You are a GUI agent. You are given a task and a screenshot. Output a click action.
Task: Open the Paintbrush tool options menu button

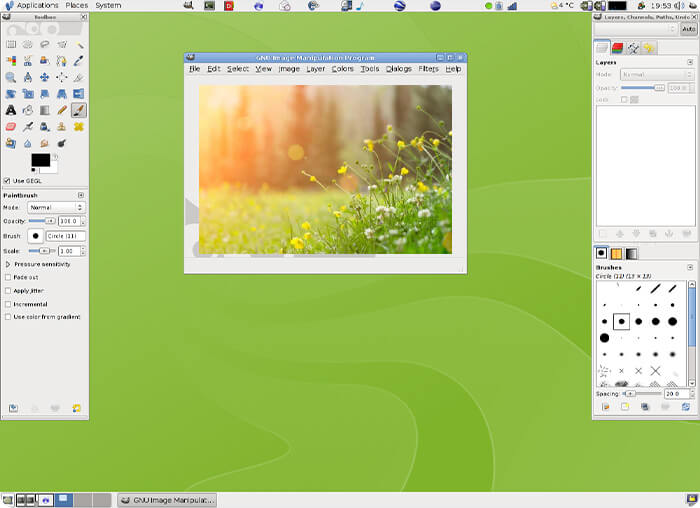tap(81, 196)
